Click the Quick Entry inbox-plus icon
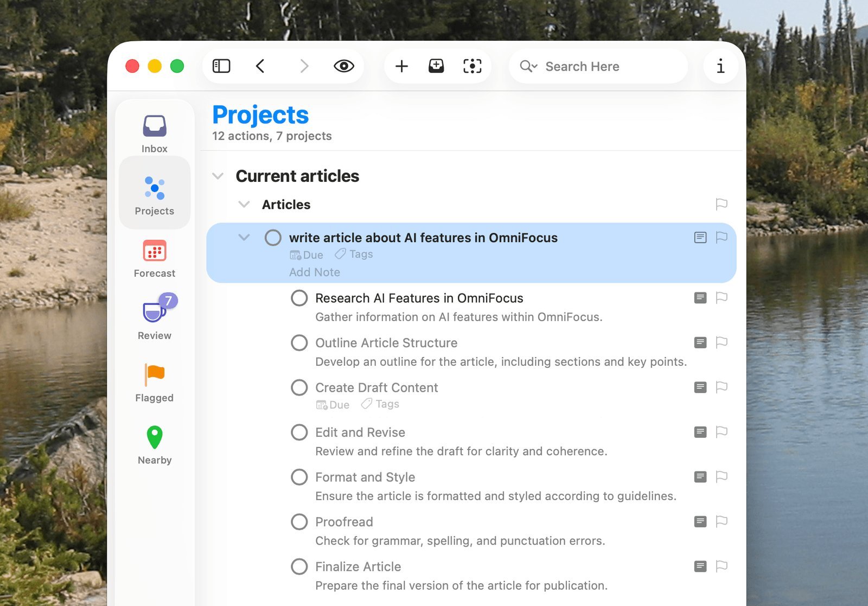868x606 pixels. coord(436,66)
